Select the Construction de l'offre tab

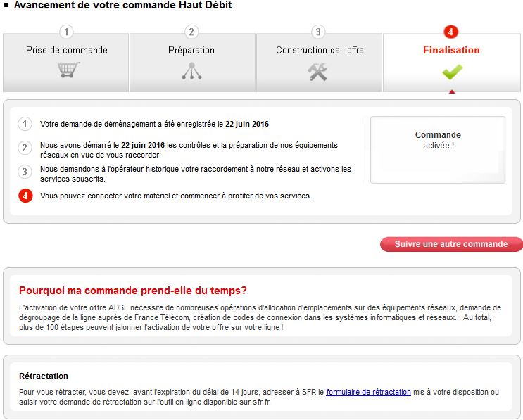(319, 63)
